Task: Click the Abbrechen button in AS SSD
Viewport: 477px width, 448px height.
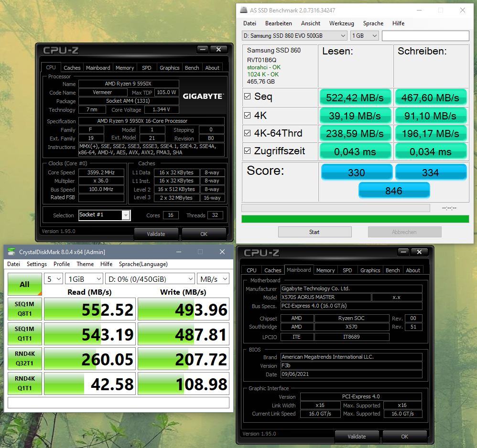Action: pos(404,232)
